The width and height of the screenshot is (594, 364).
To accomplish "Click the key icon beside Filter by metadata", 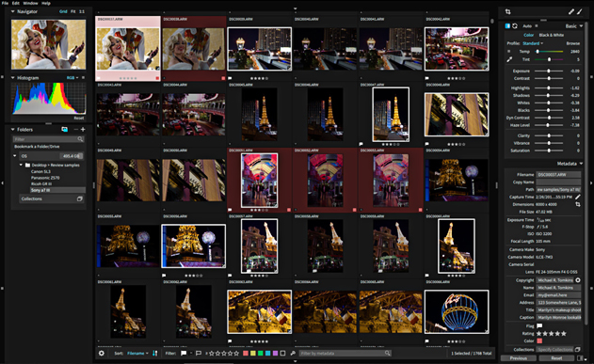I will pyautogui.click(x=293, y=353).
